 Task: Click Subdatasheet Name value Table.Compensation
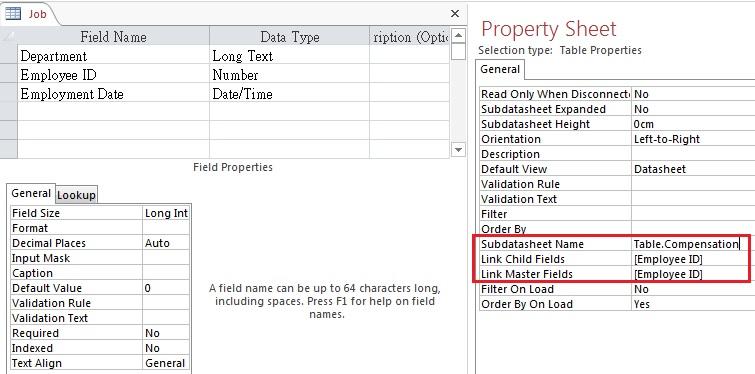click(693, 244)
